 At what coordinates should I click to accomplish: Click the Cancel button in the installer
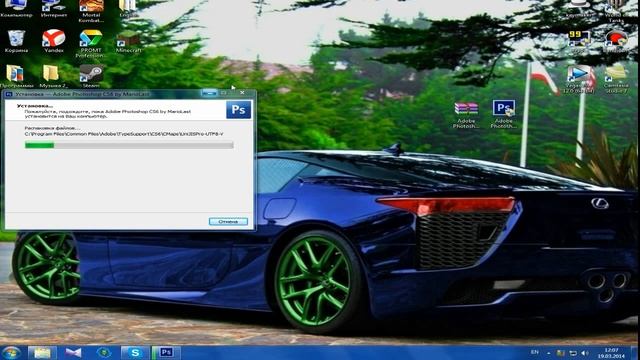tap(228, 222)
